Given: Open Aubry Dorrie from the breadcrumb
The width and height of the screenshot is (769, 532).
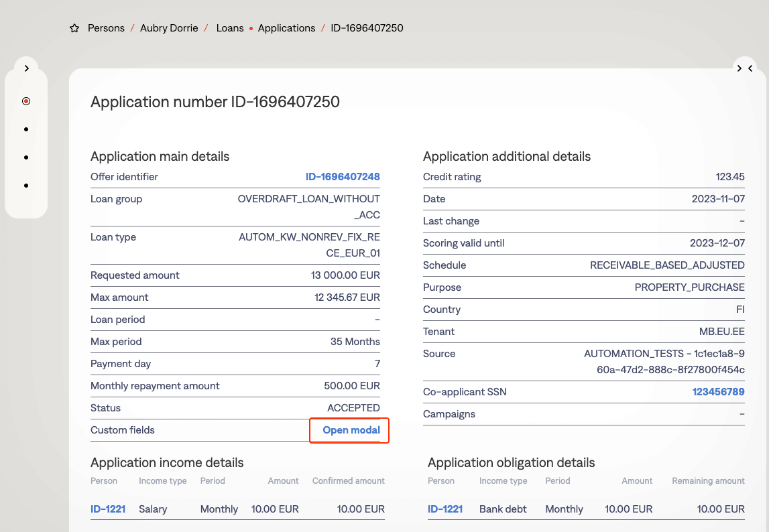Looking at the screenshot, I should click(x=169, y=28).
